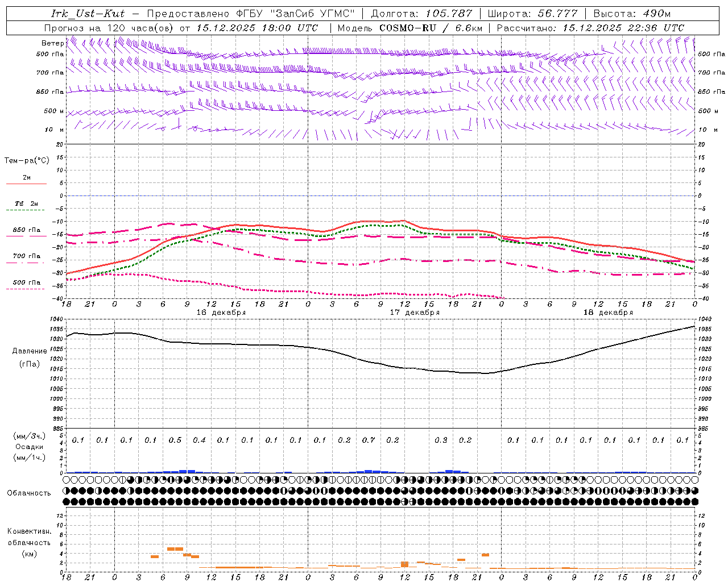Click the Конвективн. облачность label
Image resolution: width=728 pixels, height=582 pixels.
pos(29,537)
